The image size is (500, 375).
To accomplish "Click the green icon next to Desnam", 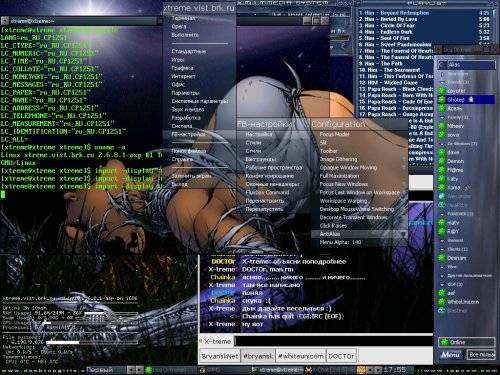I will (x=442, y=258).
